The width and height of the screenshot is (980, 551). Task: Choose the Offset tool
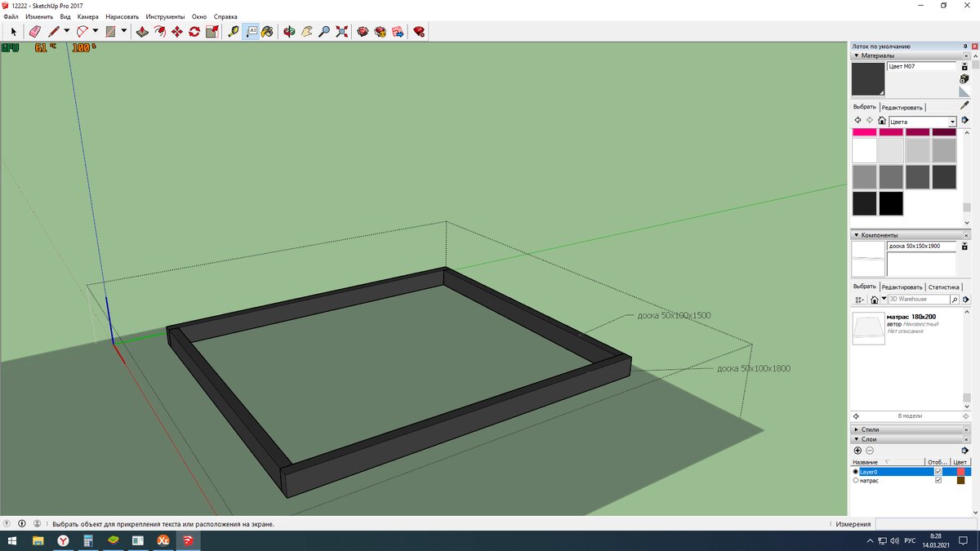160,32
